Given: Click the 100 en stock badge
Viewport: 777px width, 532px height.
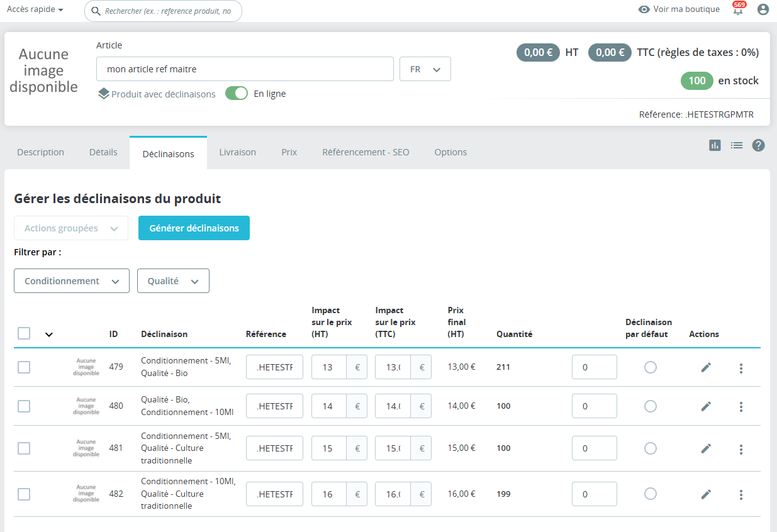Looking at the screenshot, I should [697, 80].
